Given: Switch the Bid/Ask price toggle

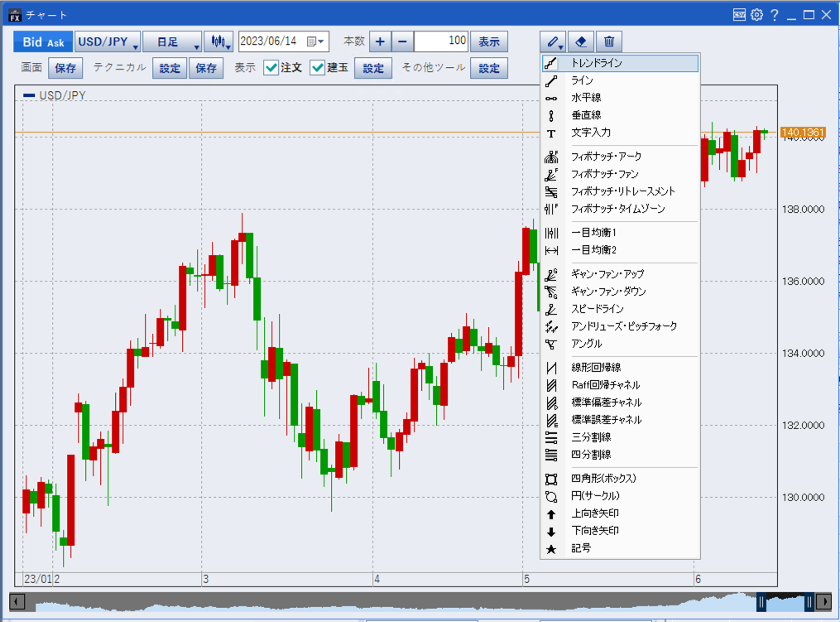Looking at the screenshot, I should click(x=43, y=42).
